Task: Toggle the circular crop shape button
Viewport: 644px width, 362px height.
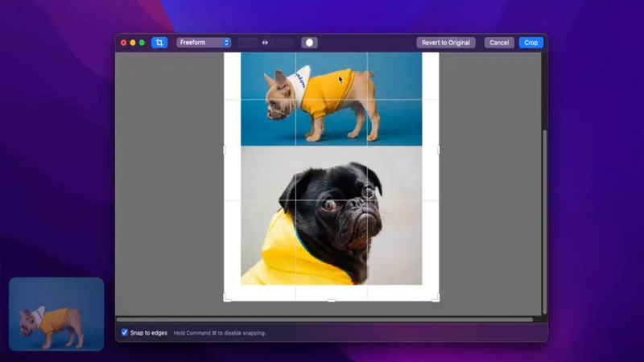Action: tap(309, 43)
